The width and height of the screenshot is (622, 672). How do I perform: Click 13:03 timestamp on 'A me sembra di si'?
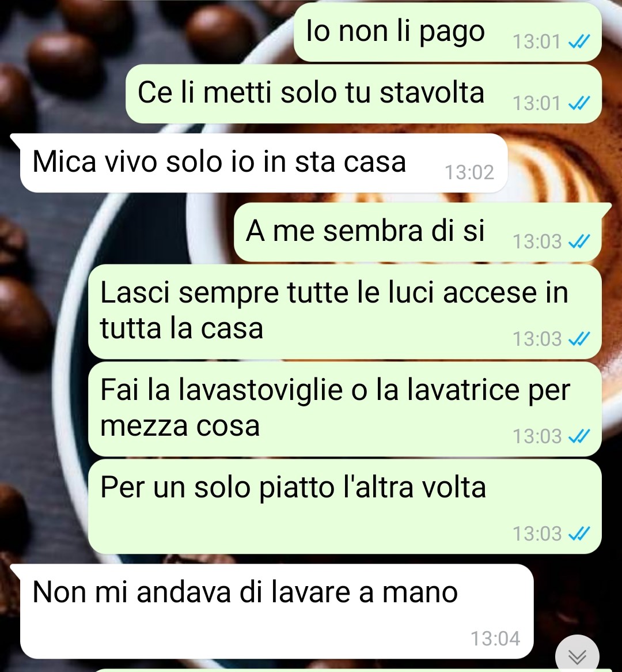click(537, 241)
